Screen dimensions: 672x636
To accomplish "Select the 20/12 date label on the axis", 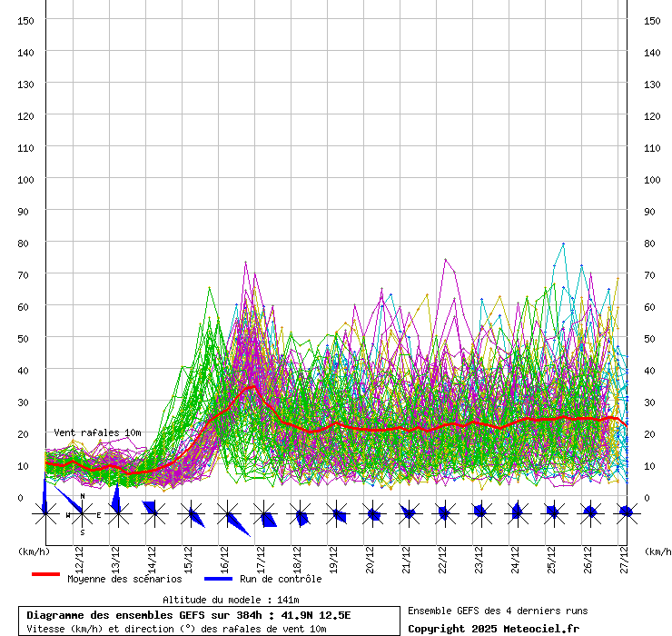I will [370, 555].
